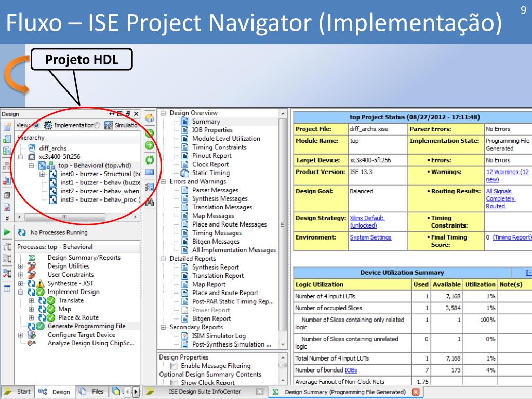The height and width of the screenshot is (399, 532).
Task: Show more panel tabs with right arrow
Action: tap(136, 392)
